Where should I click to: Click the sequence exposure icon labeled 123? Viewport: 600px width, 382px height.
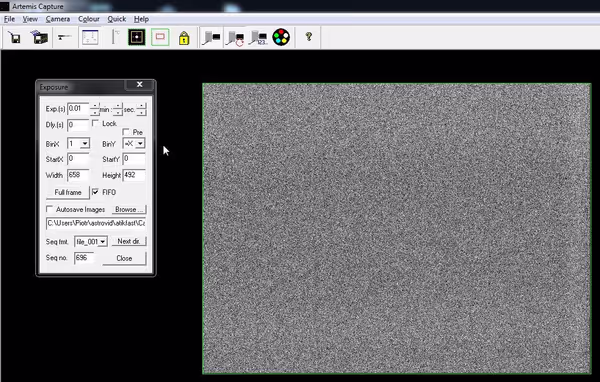click(x=258, y=38)
